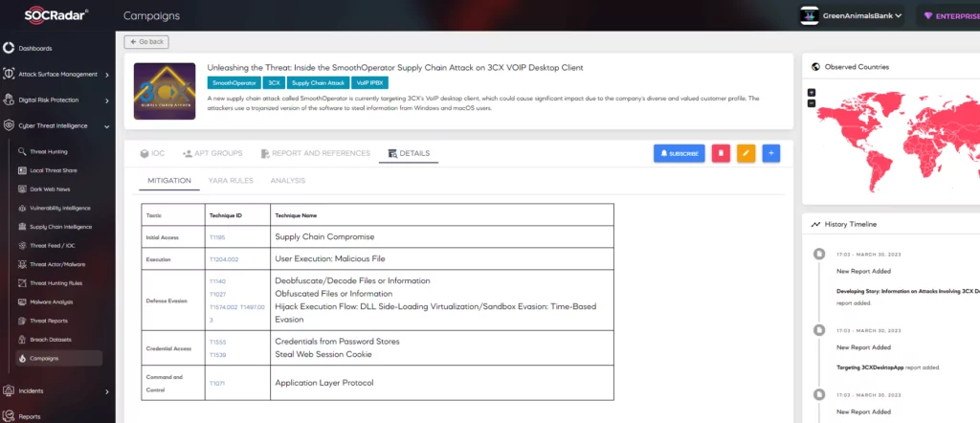This screenshot has width=980, height=423.
Task: Click Digital Risk Protection icon
Action: (9, 100)
